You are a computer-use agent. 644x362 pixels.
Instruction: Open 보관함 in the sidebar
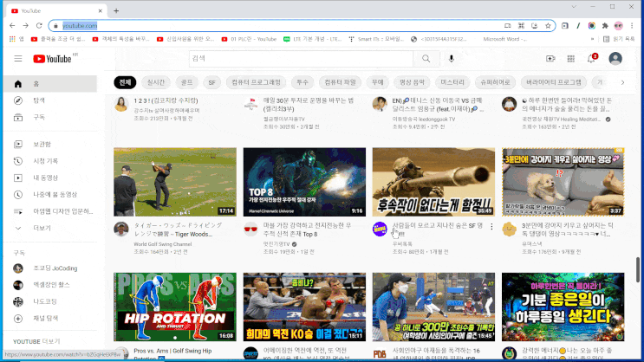[x=50, y=144]
